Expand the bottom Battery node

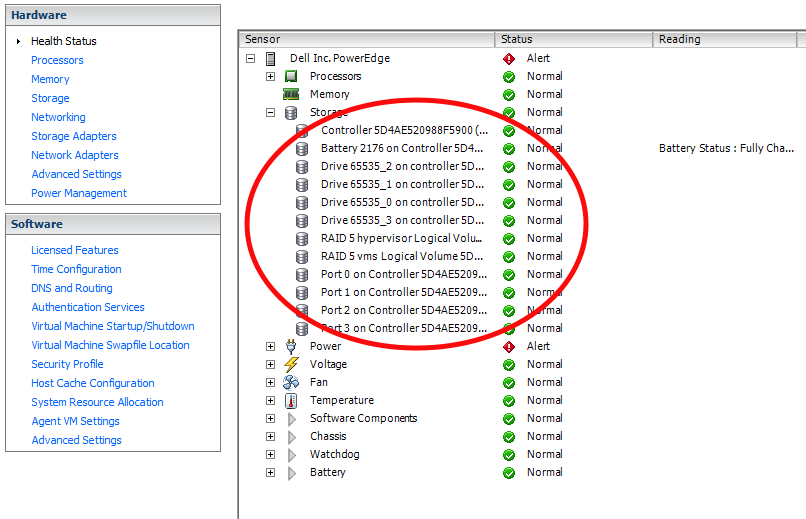coord(270,472)
